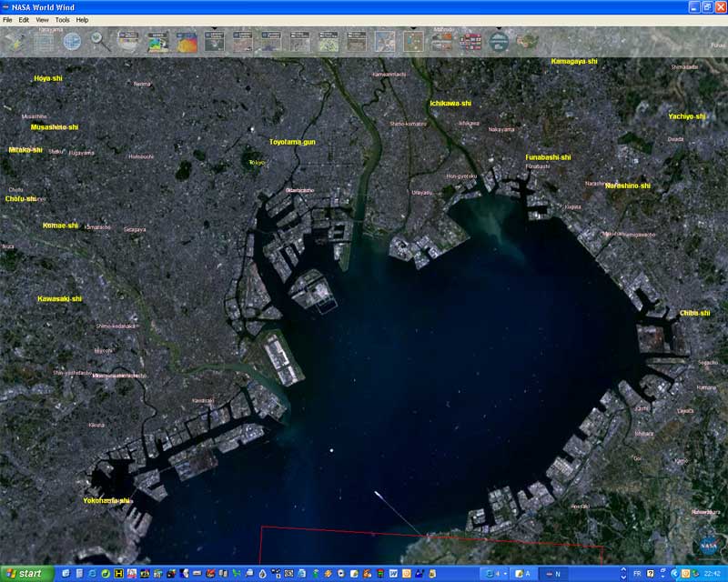Click the Tokyo place label on map
This screenshot has height=582, width=728.
click(257, 163)
